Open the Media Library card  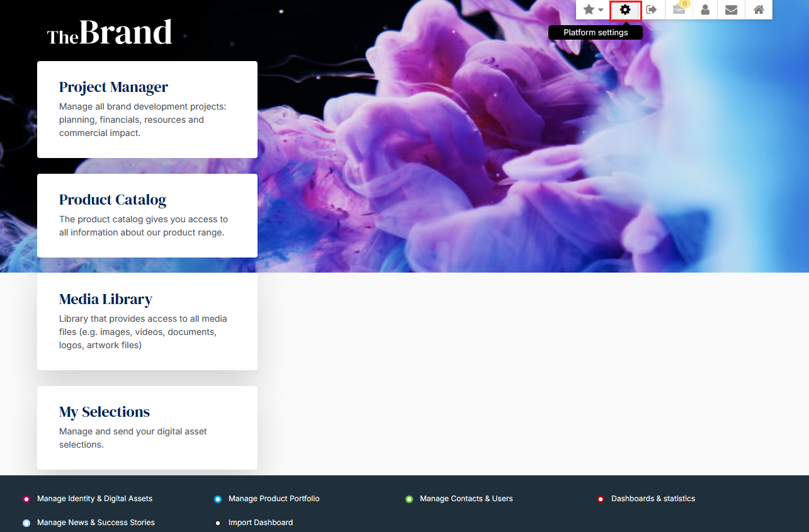pos(147,322)
